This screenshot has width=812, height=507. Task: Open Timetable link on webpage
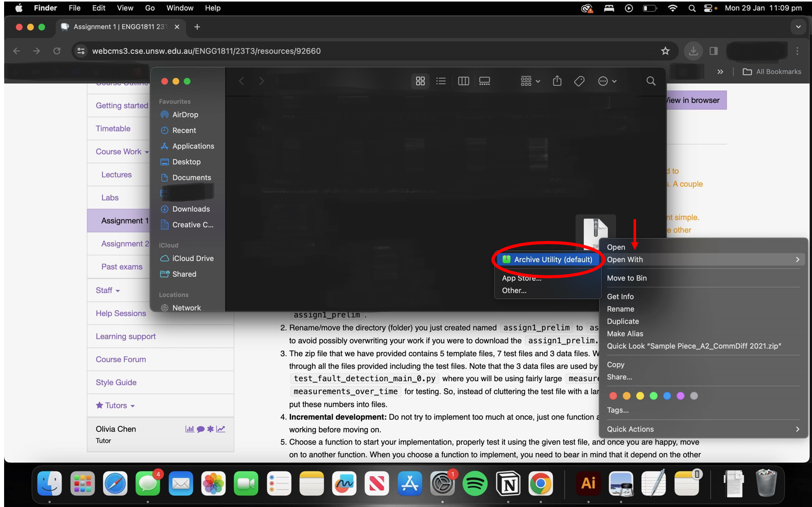pos(113,128)
